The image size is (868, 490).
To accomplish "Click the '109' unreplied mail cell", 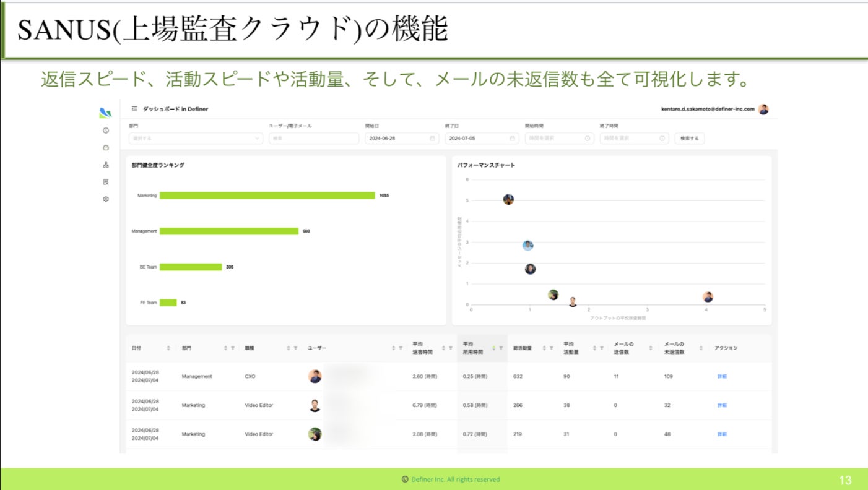I will (669, 376).
